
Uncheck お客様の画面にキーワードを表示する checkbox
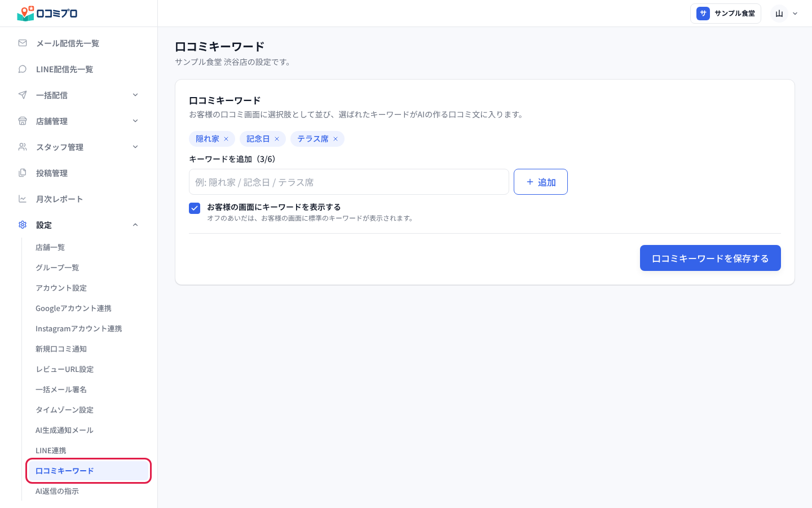195,208
